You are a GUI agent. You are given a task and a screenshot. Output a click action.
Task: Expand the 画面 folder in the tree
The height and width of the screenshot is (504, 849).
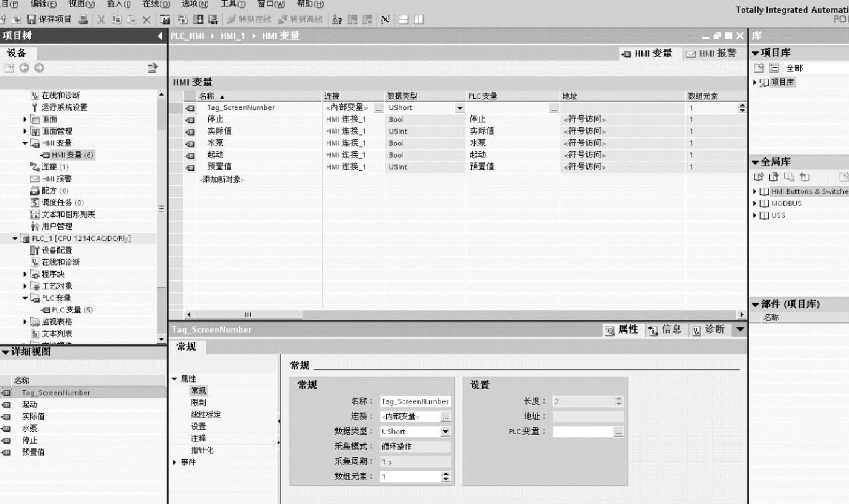click(x=25, y=119)
